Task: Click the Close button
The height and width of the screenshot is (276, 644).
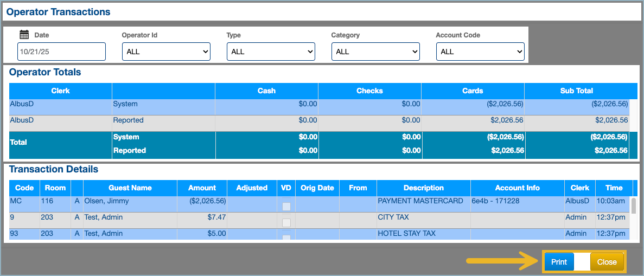Action: coord(607,262)
